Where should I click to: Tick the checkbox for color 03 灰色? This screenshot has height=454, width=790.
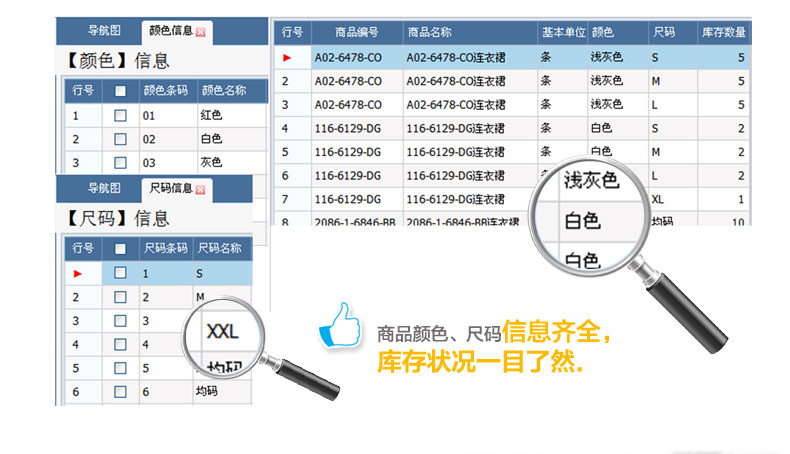pyautogui.click(x=120, y=162)
